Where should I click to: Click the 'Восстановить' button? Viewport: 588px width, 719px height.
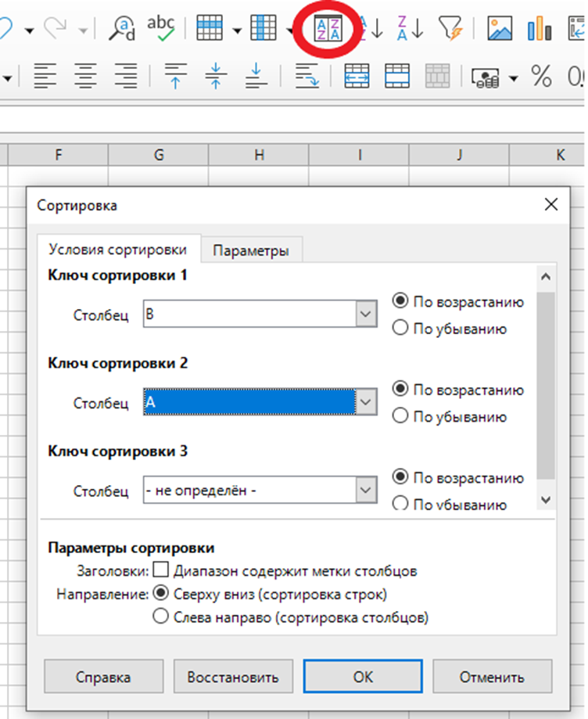[x=233, y=677]
